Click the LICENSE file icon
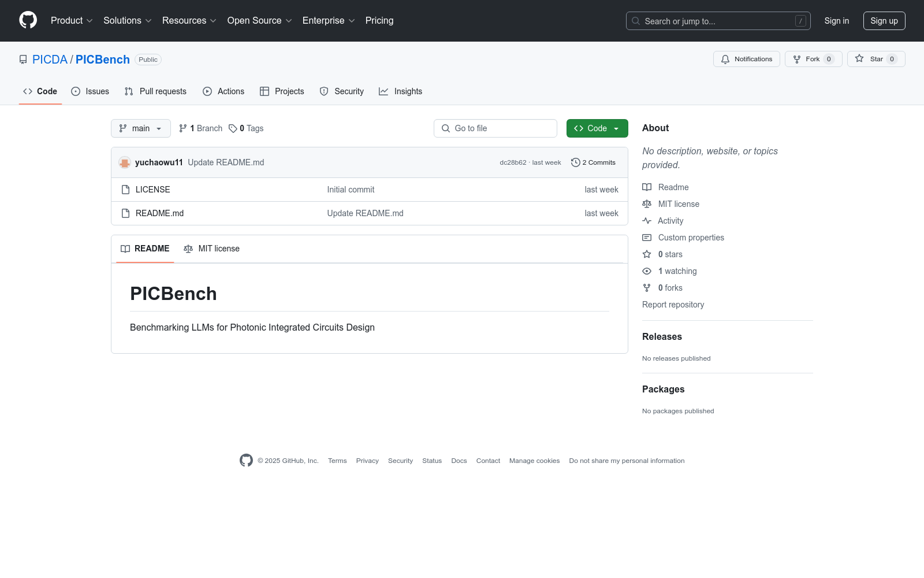Viewport: 924px width, 578px height. coord(125,190)
